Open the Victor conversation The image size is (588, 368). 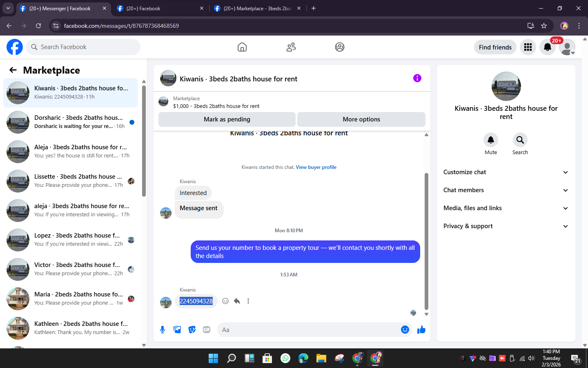pyautogui.click(x=70, y=269)
